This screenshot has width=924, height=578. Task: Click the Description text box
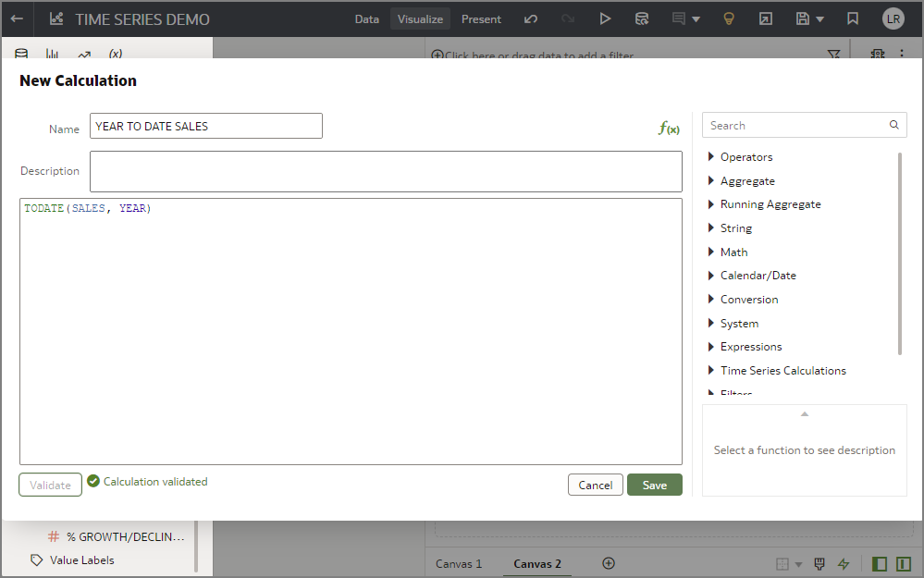pyautogui.click(x=386, y=171)
